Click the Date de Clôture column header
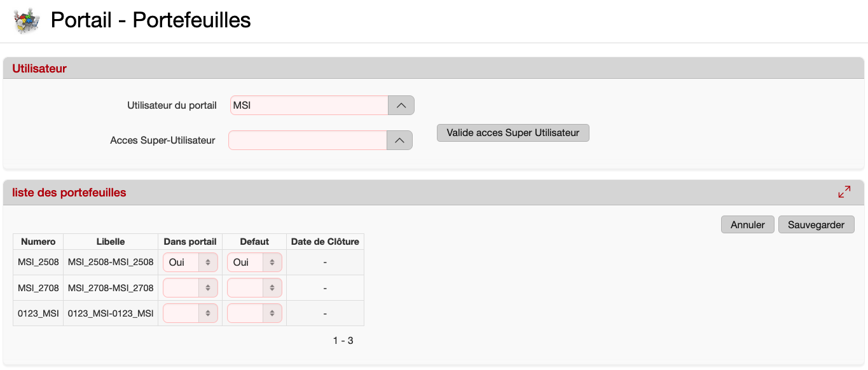Viewport: 868px width, 370px height. 325,242
